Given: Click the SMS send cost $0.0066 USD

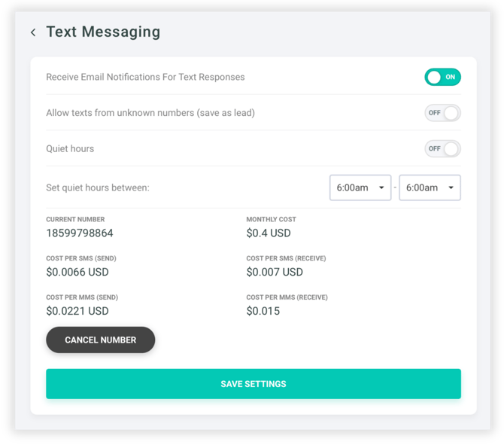Looking at the screenshot, I should pos(77,272).
